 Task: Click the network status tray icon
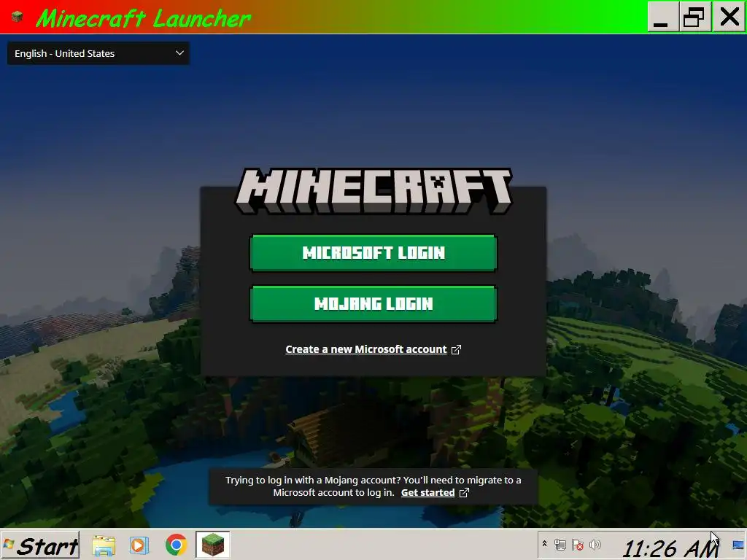coord(560,545)
